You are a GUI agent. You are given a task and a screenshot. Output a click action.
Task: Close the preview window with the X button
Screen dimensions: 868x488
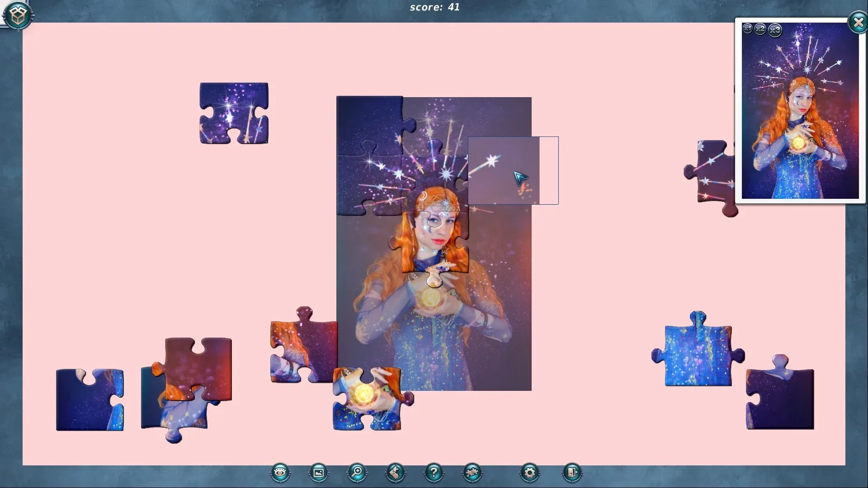pos(858,23)
